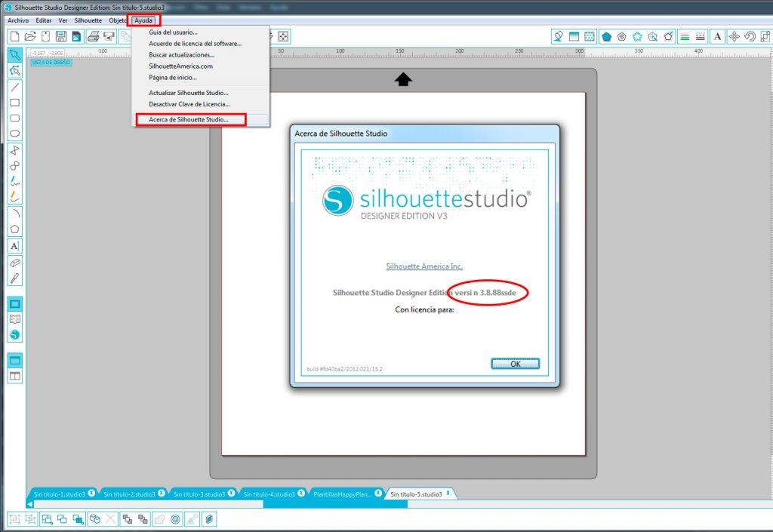Click the Send to Silhouette icon
Viewport: 773px width, 532px height.
pyautogui.click(x=109, y=36)
